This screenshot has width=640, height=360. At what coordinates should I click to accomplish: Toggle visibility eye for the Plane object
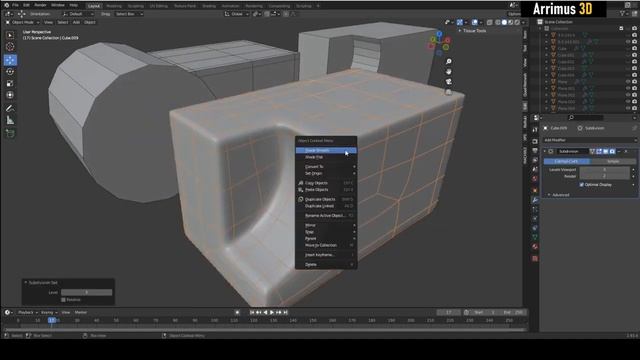click(x=628, y=82)
